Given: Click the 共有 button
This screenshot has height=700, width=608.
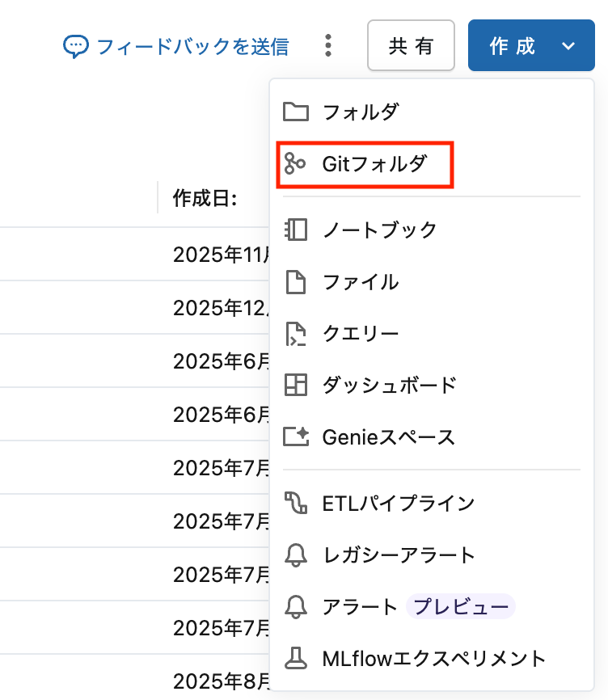Looking at the screenshot, I should (411, 46).
